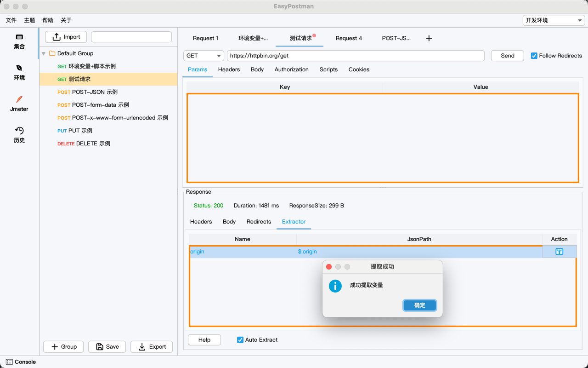Image resolution: width=588 pixels, height=368 pixels.
Task: Open the Redirects tab
Action: (259, 222)
